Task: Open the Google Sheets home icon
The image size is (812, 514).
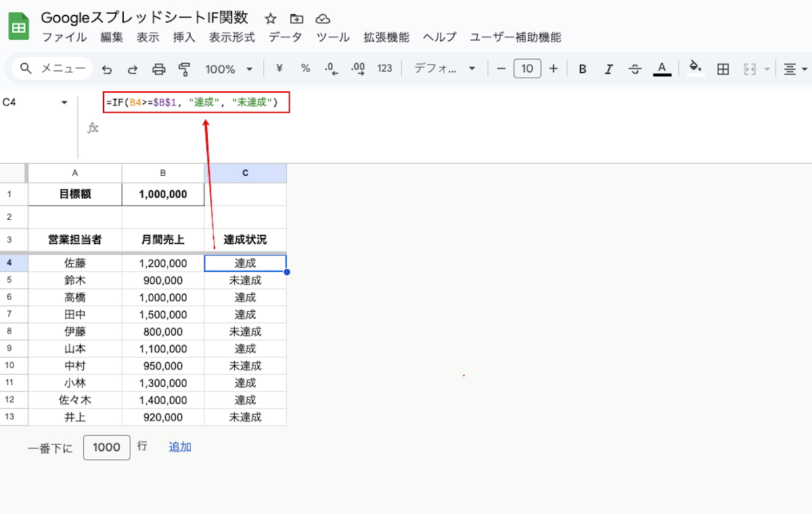Action: point(19,26)
